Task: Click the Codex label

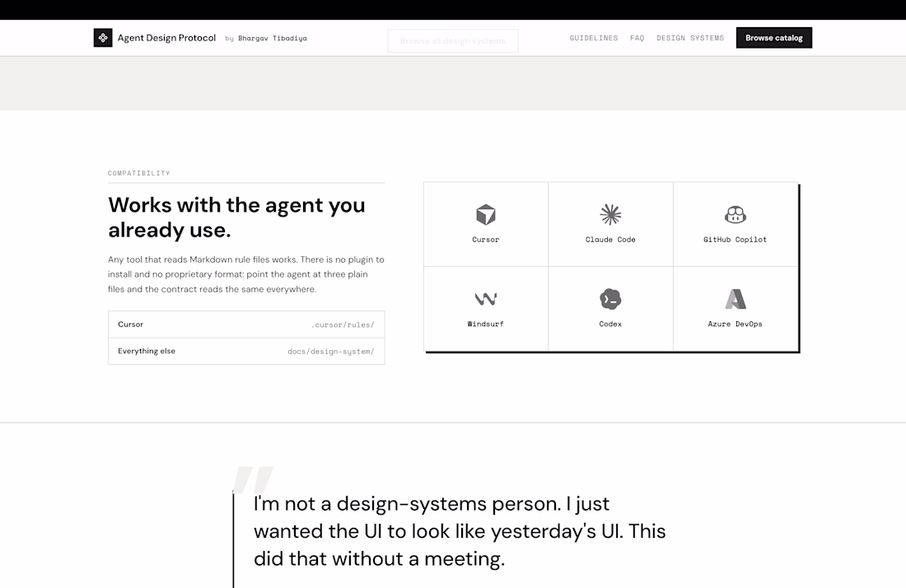Action: [x=610, y=324]
